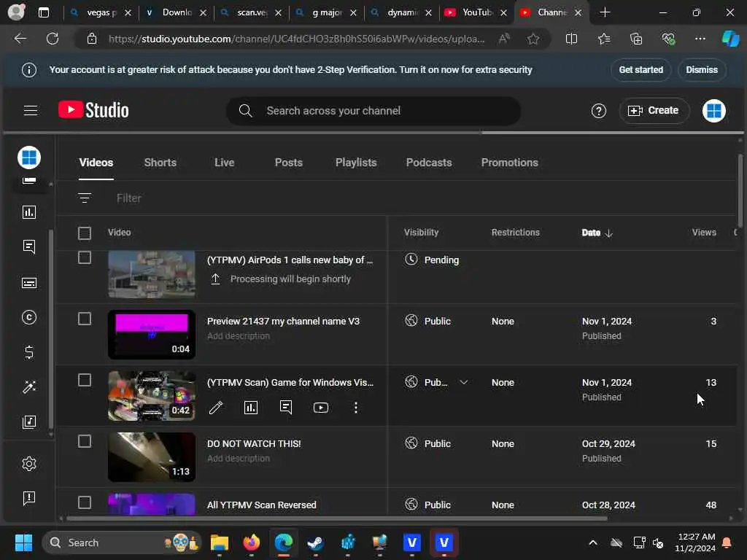Screen dimensions: 747x560
Task: Open the Edge Copilot icon
Action: pyautogui.click(x=730, y=39)
